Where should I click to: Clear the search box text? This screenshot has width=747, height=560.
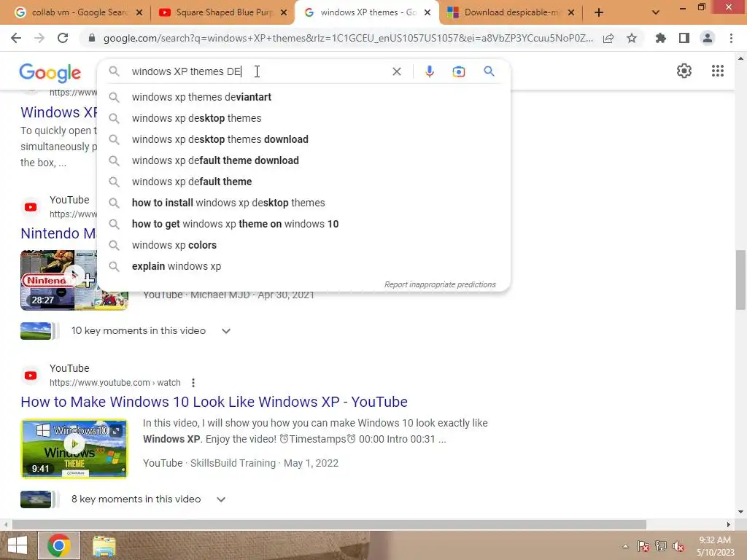(396, 71)
